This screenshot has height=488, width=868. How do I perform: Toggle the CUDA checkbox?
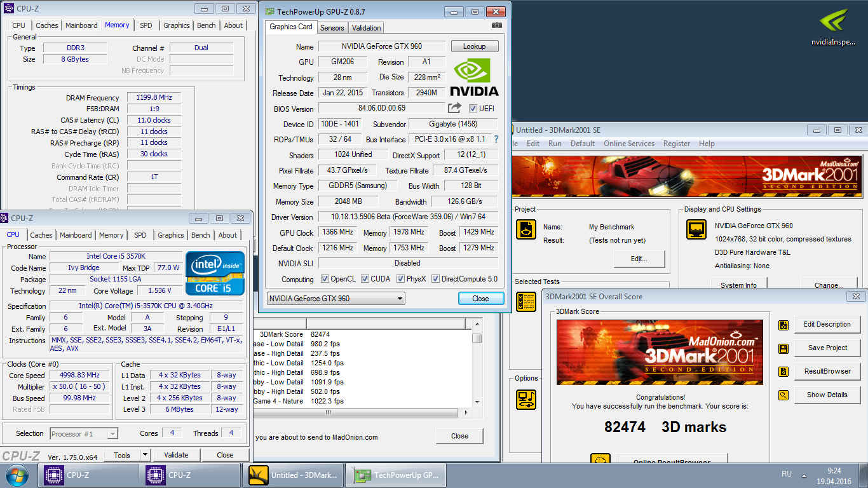365,279
